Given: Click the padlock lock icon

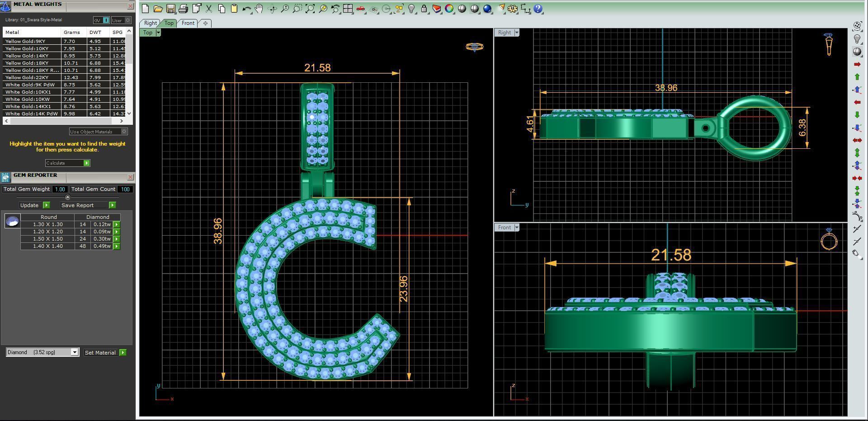Looking at the screenshot, I should [424, 9].
